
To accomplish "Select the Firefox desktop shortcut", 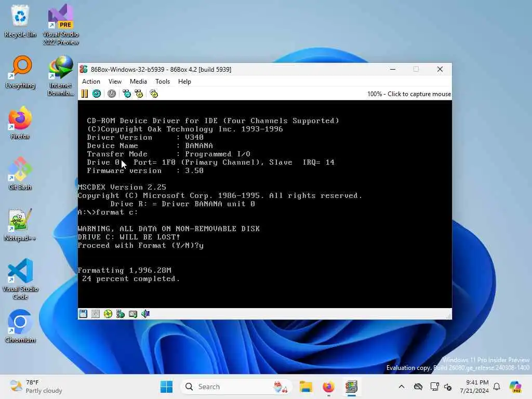I will (x=20, y=123).
